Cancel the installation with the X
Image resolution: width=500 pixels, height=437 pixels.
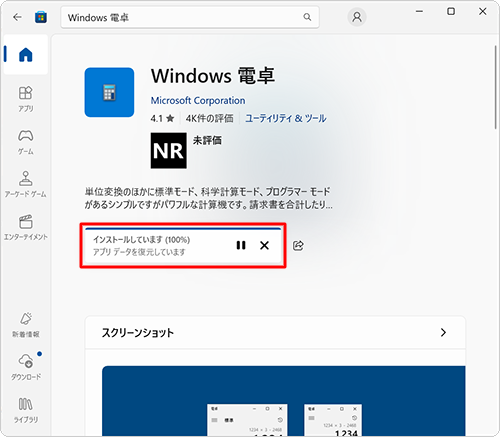[x=264, y=245]
